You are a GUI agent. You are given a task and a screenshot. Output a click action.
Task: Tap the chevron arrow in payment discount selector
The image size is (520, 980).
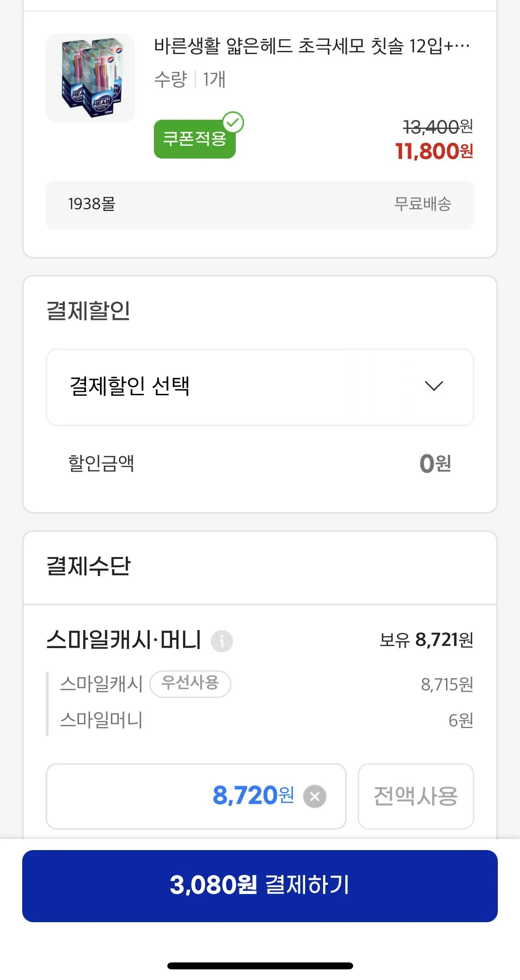click(x=434, y=386)
